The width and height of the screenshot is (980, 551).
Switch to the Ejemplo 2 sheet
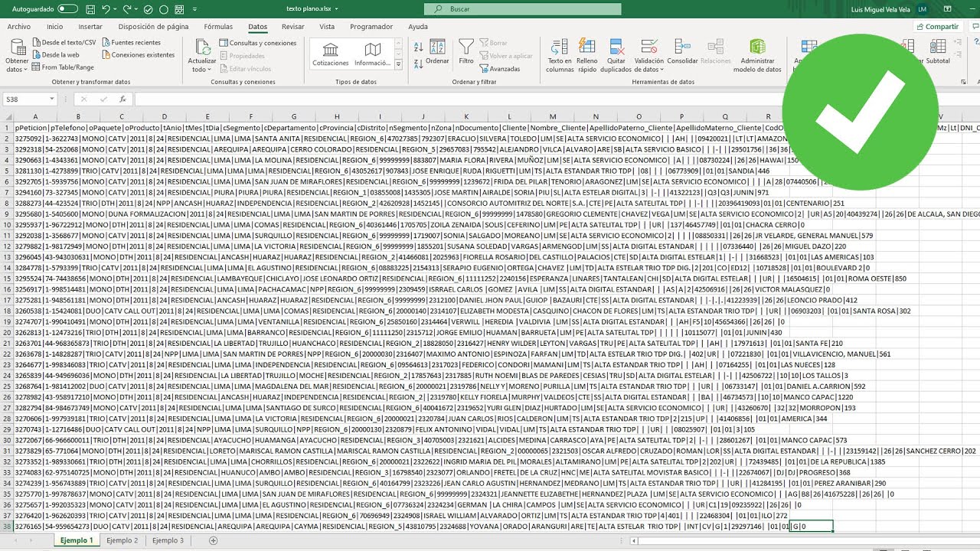122,540
